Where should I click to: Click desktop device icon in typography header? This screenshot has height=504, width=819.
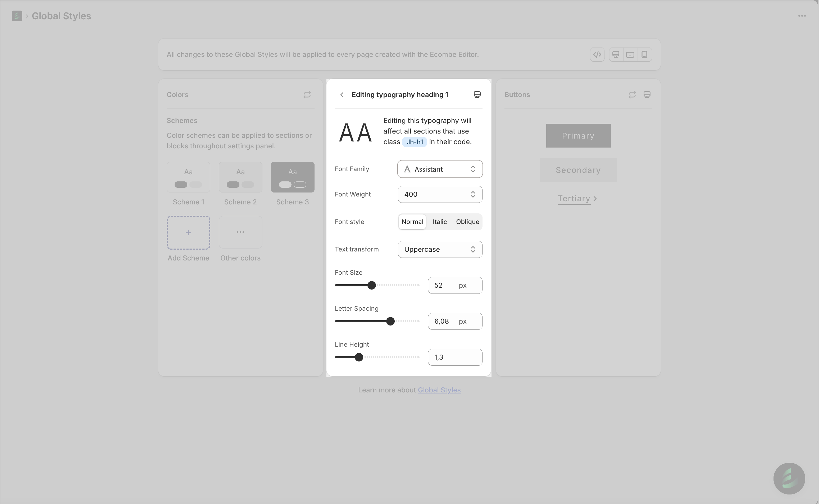477,95
